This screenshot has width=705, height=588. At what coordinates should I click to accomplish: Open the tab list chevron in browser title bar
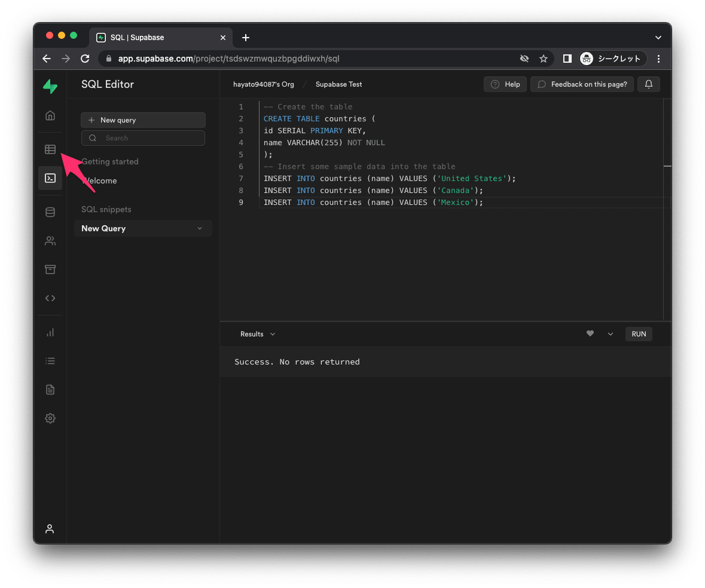(658, 38)
